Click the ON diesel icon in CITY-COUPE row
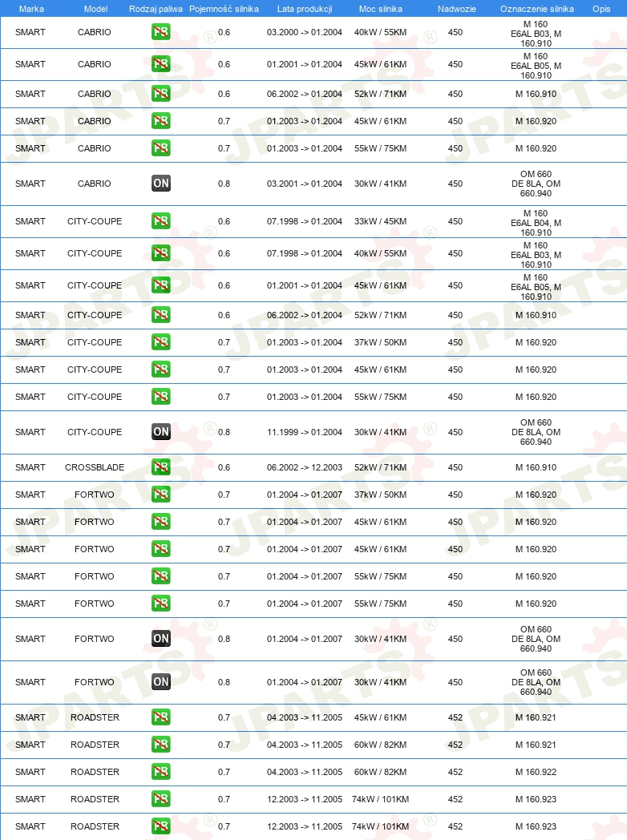 [x=161, y=432]
